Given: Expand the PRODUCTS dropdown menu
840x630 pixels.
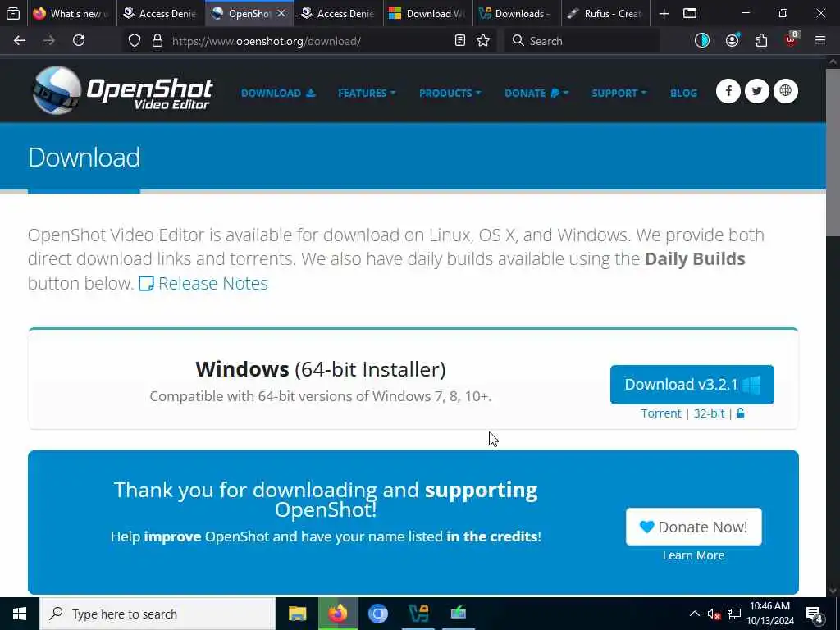Looking at the screenshot, I should point(450,94).
